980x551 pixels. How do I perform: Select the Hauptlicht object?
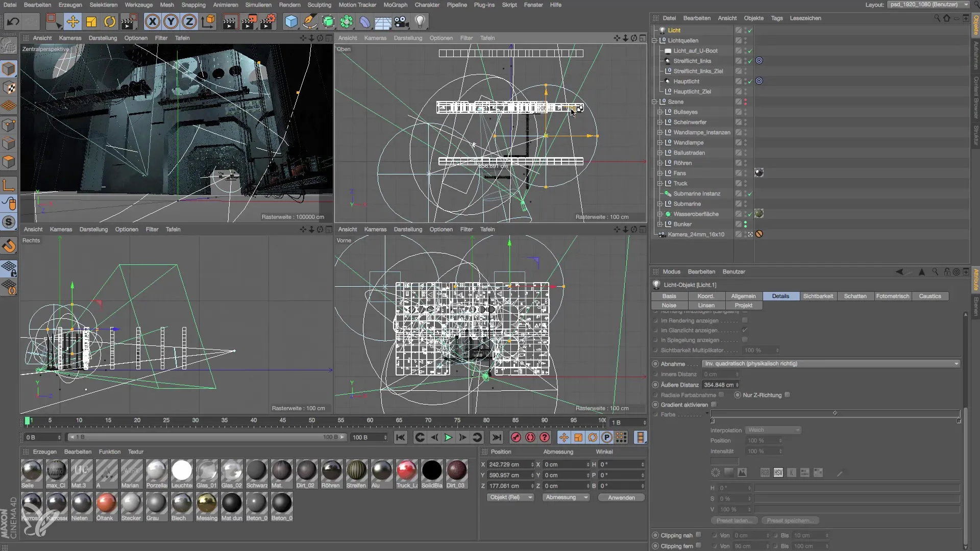click(686, 81)
